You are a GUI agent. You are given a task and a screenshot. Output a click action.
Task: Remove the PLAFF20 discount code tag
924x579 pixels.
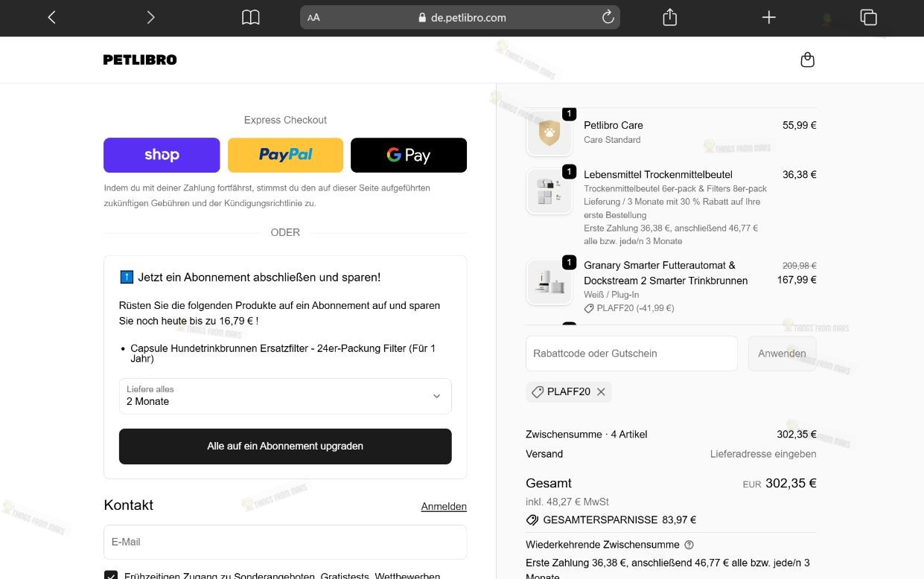[601, 391]
